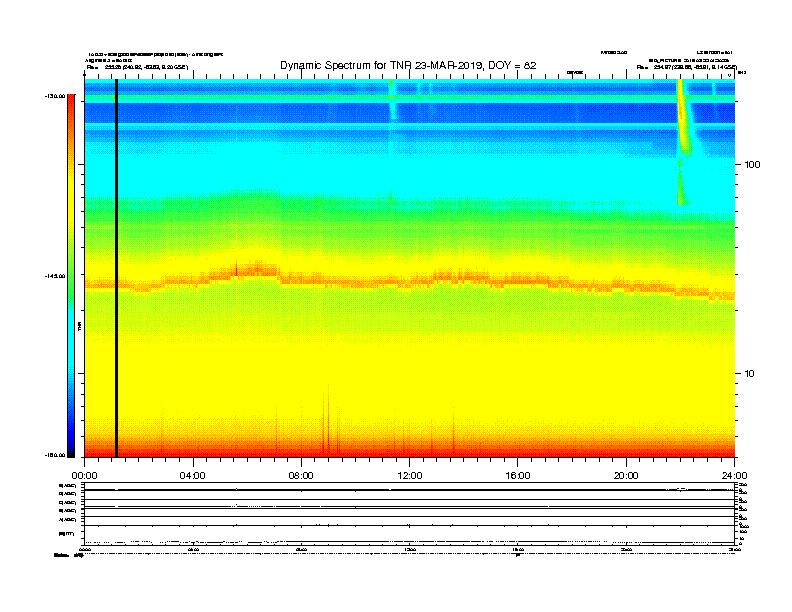Click the -145.00 color scale label
The width and height of the screenshot is (792, 612).
tap(55, 276)
